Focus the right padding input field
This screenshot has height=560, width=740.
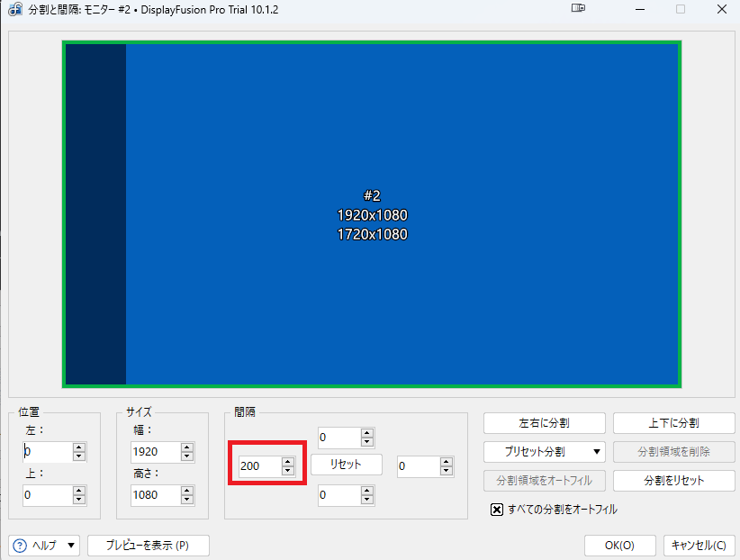(419, 466)
